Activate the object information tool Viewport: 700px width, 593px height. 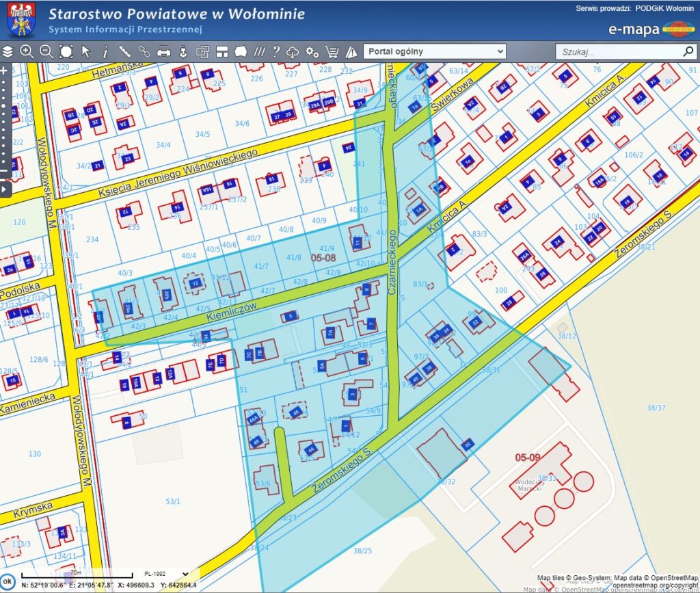pyautogui.click(x=105, y=51)
